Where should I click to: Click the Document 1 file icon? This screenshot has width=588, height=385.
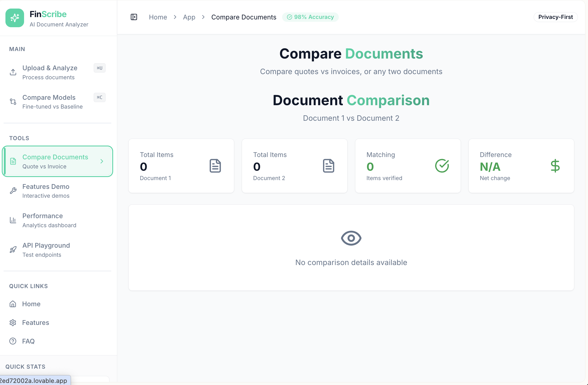(x=215, y=166)
